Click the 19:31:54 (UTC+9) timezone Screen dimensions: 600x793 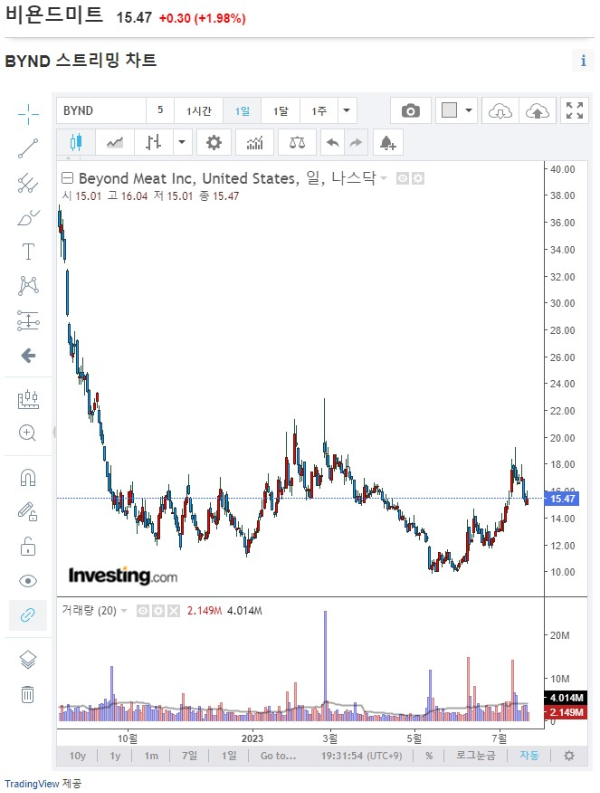click(361, 756)
